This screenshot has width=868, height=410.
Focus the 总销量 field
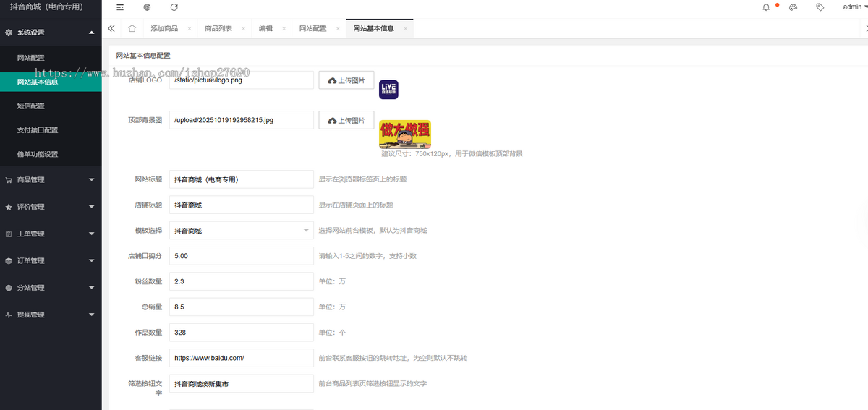(x=242, y=307)
